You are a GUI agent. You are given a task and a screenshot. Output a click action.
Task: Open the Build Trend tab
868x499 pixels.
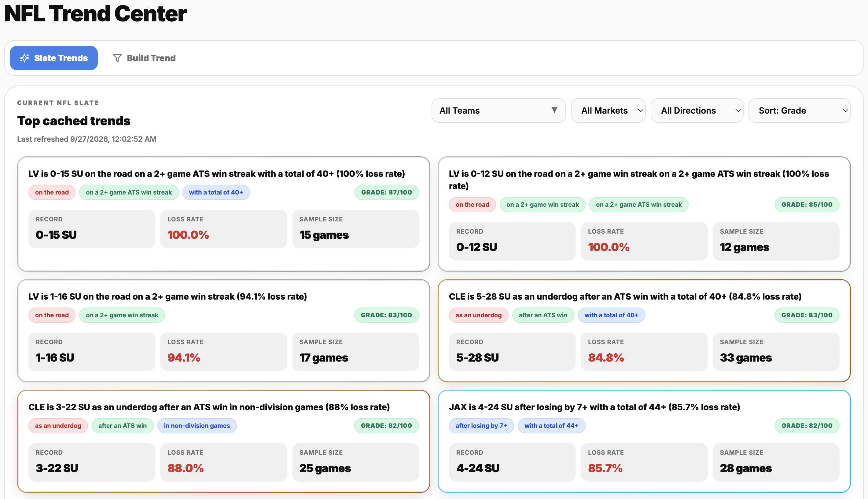[x=144, y=58]
